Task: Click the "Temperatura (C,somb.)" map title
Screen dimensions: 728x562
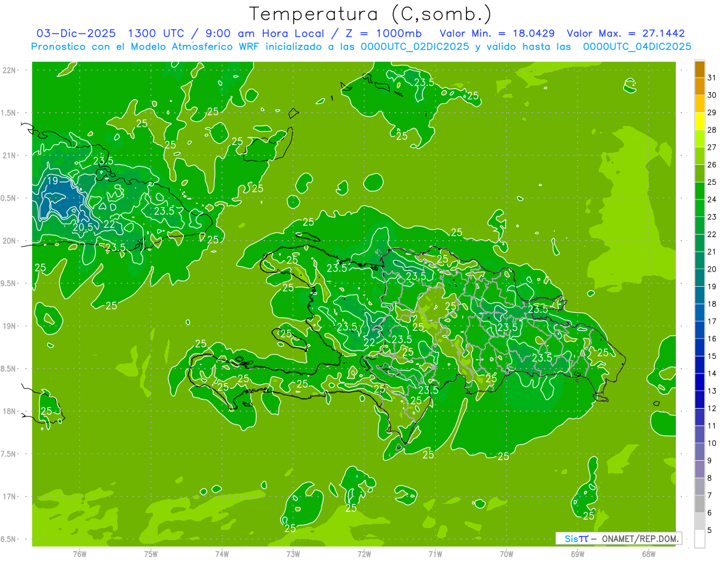Action: point(370,15)
